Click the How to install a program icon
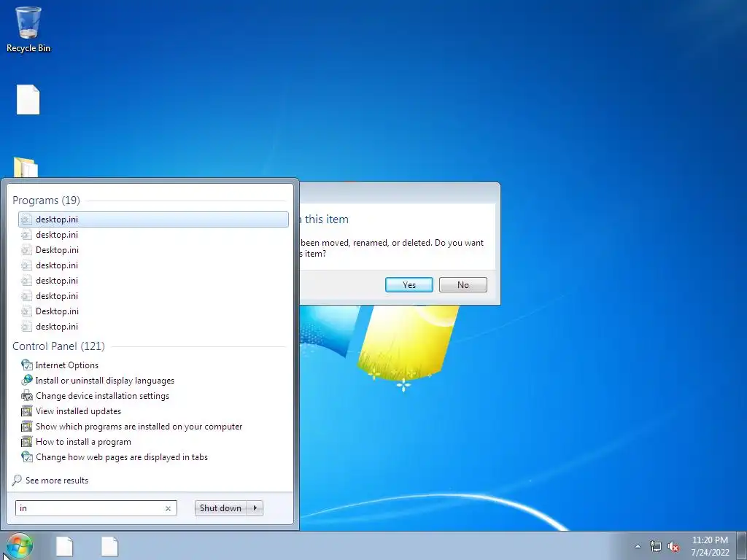Screen dimensions: 747x560 click(27, 441)
